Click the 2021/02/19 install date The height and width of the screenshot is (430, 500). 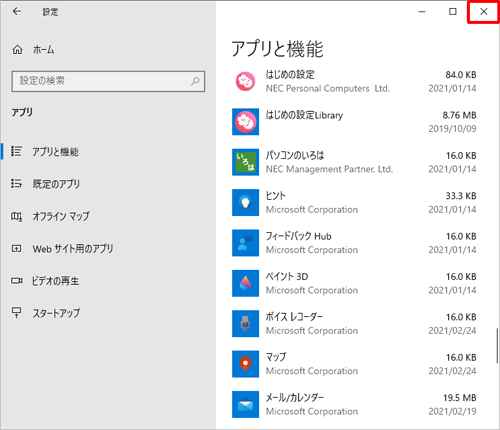coord(452,411)
